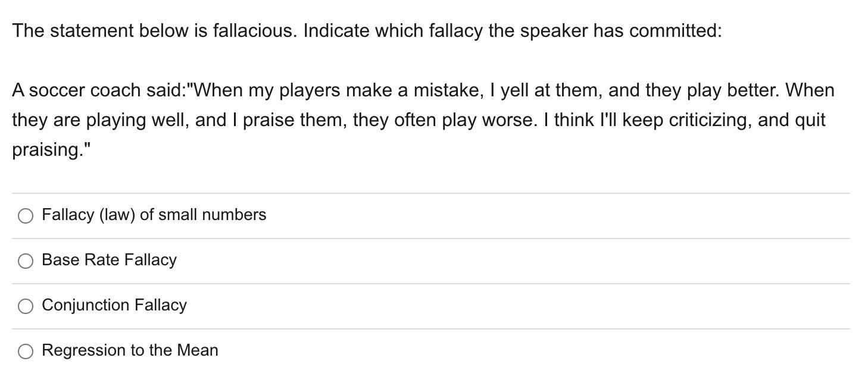Click the word "praising." ending the quote

pyautogui.click(x=51, y=150)
